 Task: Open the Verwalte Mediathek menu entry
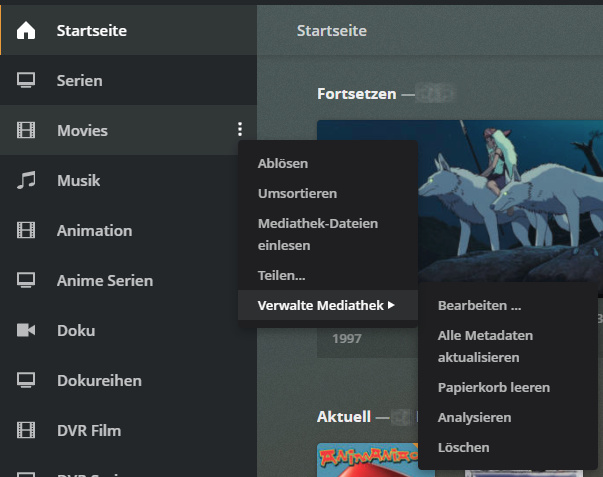tap(328, 305)
